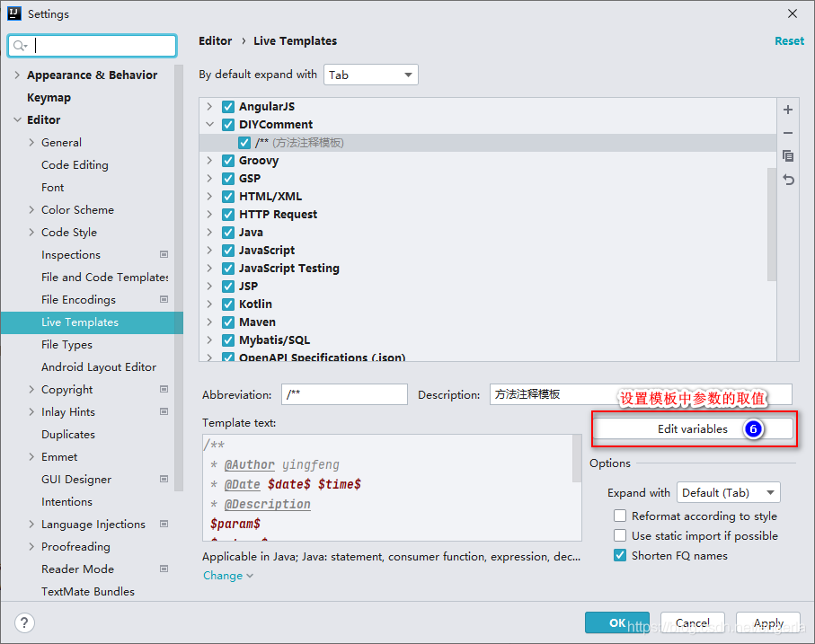Open Android Layout Editor settings
Screen dimensions: 815x644
tap(99, 367)
